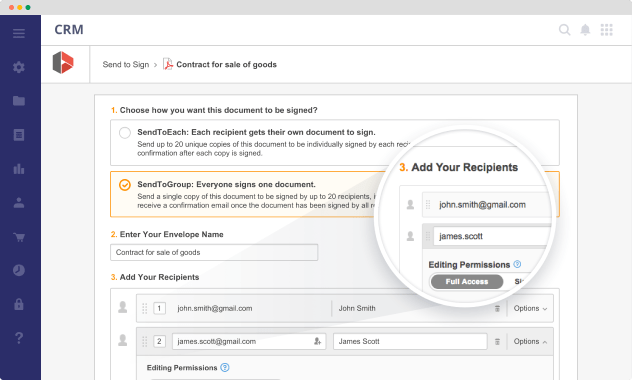The image size is (632, 380).
Task: Click the notifications bell icon
Action: [585, 30]
